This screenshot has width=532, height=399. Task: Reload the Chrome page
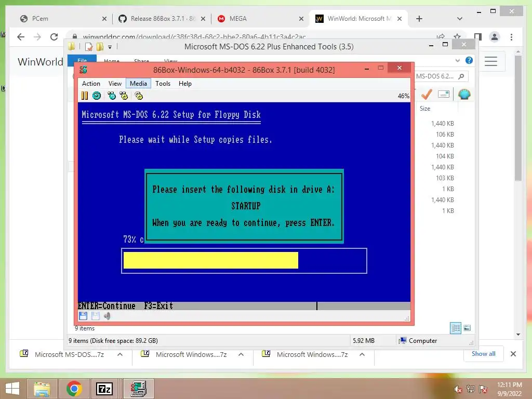pyautogui.click(x=54, y=37)
